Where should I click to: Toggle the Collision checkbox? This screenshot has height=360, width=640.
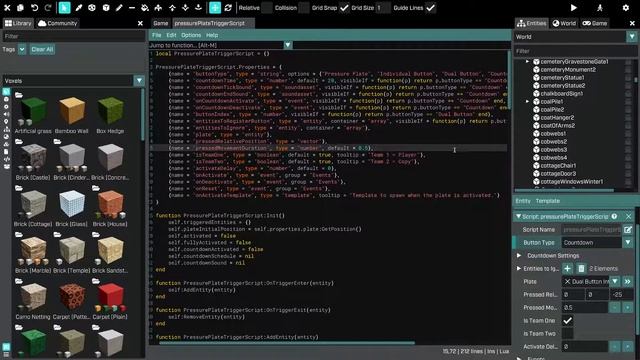(304, 8)
